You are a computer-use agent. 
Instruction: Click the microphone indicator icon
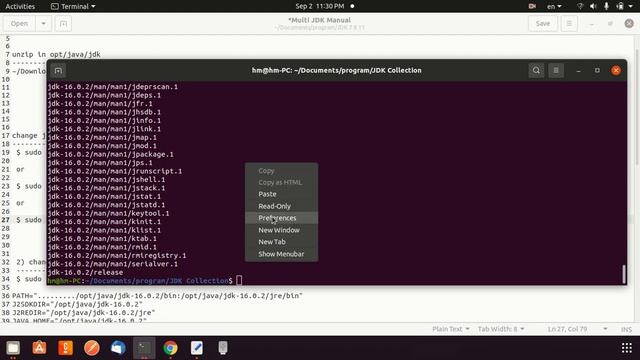click(x=607, y=6)
